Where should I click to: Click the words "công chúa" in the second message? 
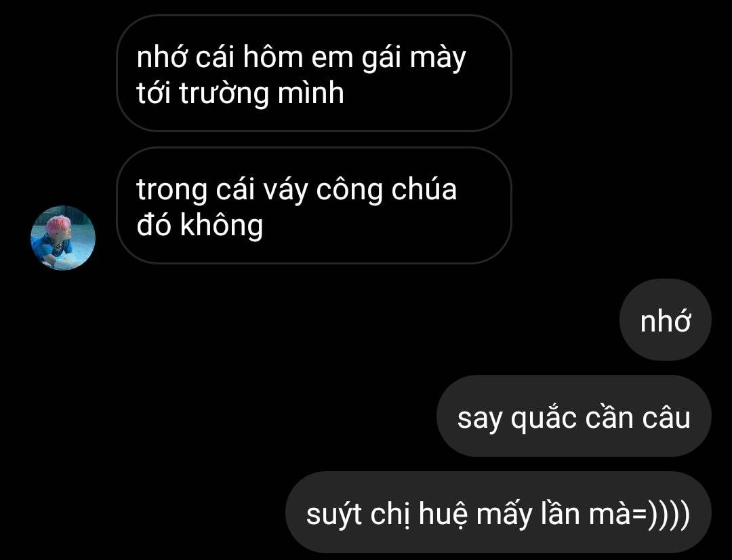(x=386, y=190)
